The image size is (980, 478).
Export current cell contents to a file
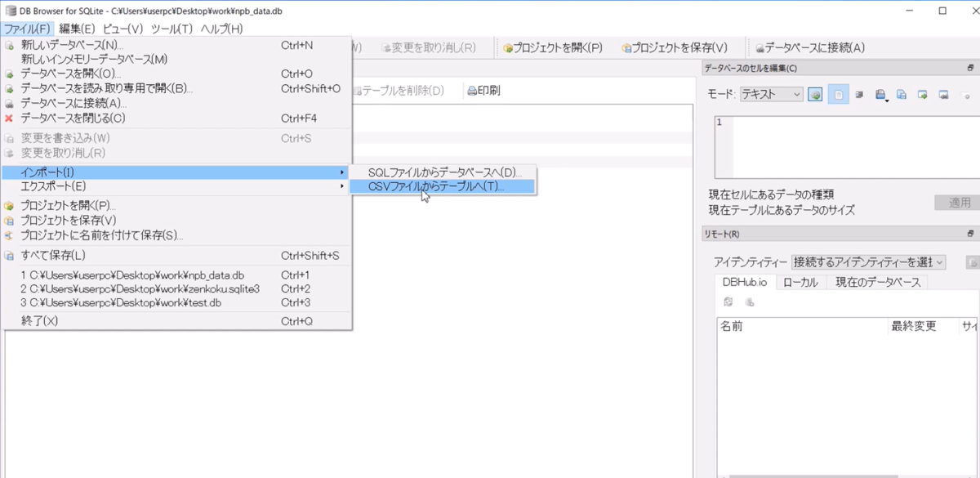pyautogui.click(x=899, y=94)
